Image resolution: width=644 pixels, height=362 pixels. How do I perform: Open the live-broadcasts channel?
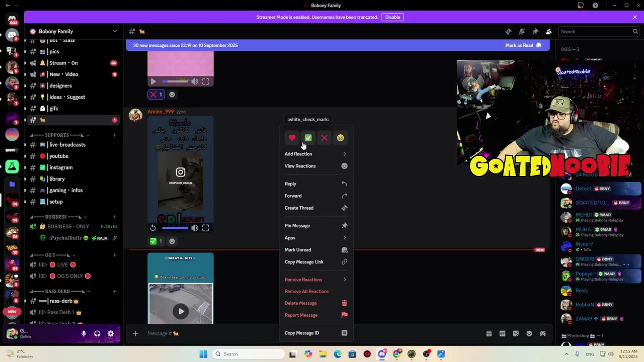(73, 145)
